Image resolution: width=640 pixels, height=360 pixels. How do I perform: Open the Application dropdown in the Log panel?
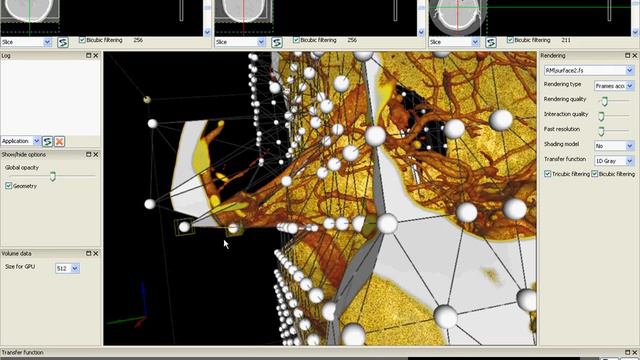20,141
